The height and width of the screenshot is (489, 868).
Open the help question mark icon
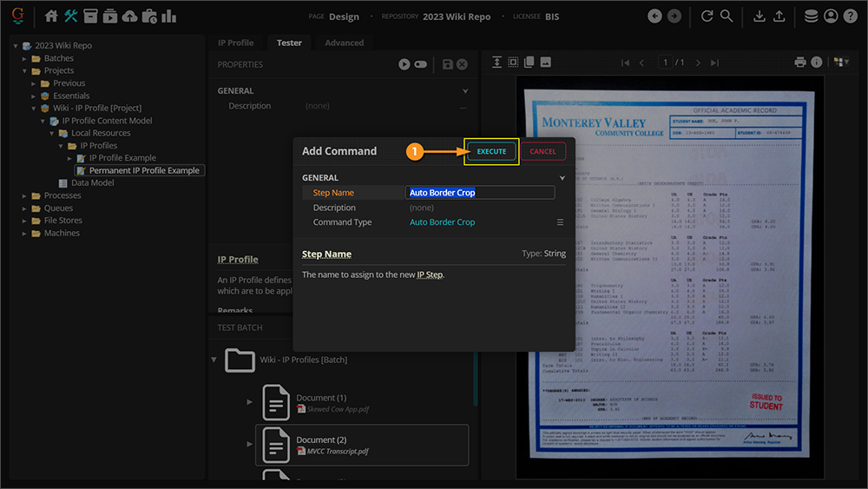click(x=851, y=16)
